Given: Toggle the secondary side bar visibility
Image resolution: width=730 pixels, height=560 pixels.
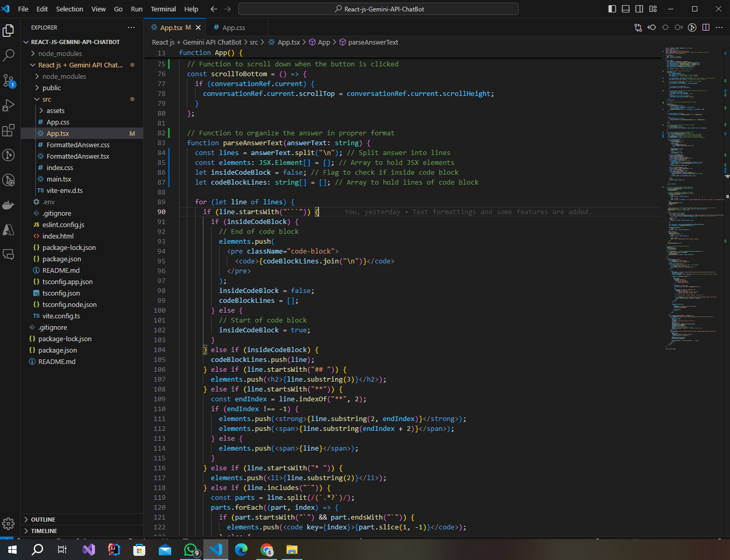Looking at the screenshot, I should coord(639,9).
